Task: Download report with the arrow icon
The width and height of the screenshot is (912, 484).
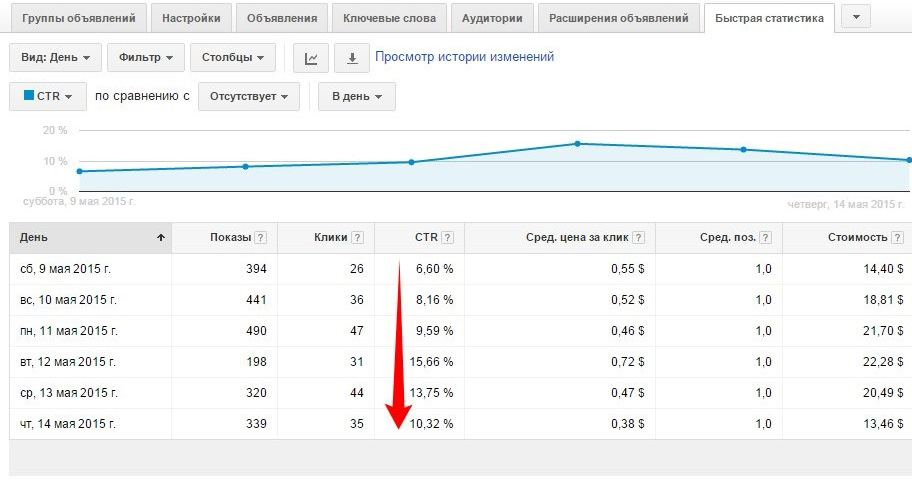Action: [352, 58]
